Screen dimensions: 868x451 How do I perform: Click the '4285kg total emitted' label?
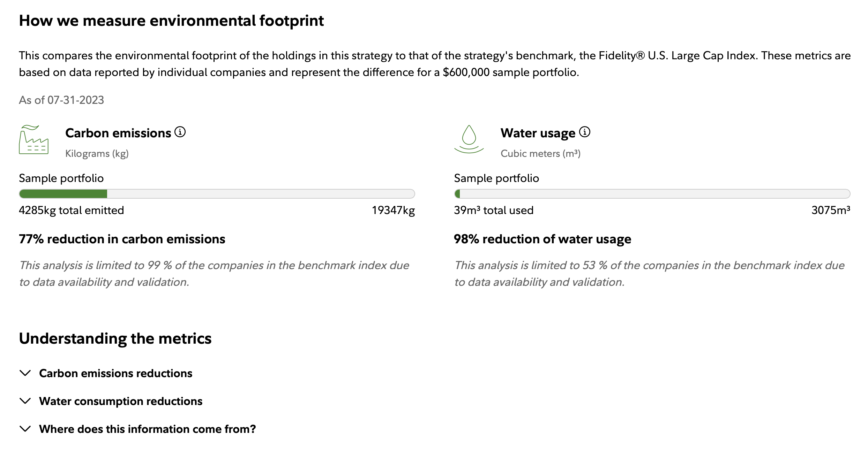pos(72,210)
